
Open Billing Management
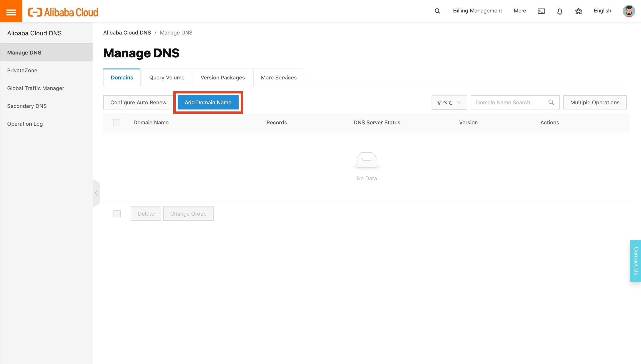[477, 11]
